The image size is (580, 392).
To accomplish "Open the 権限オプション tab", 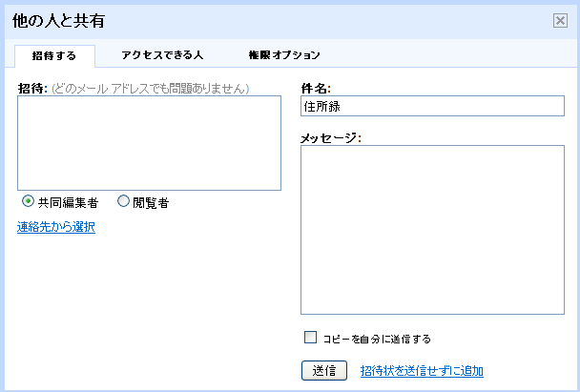I will 284,55.
